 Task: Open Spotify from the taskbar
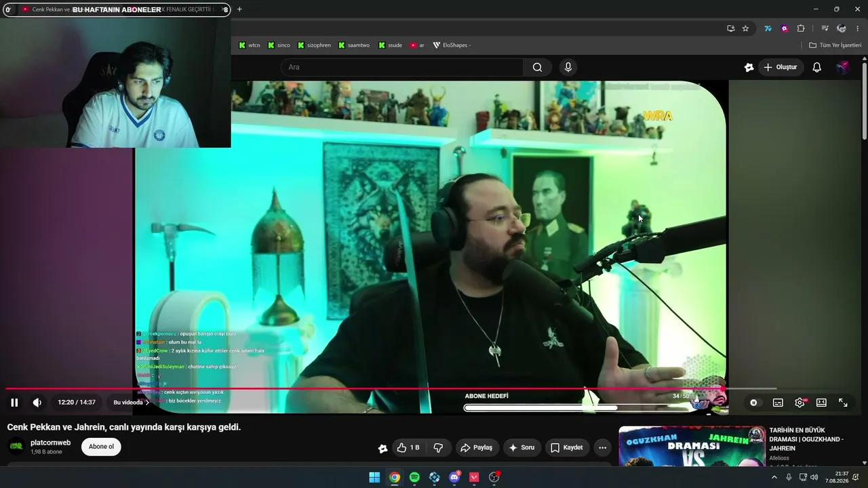(414, 477)
